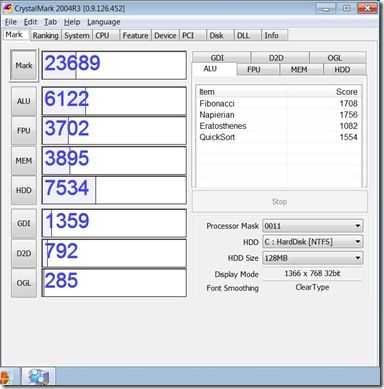Click the ALU score 6122
Image resolution: width=384 pixels, height=389 pixels.
(67, 99)
